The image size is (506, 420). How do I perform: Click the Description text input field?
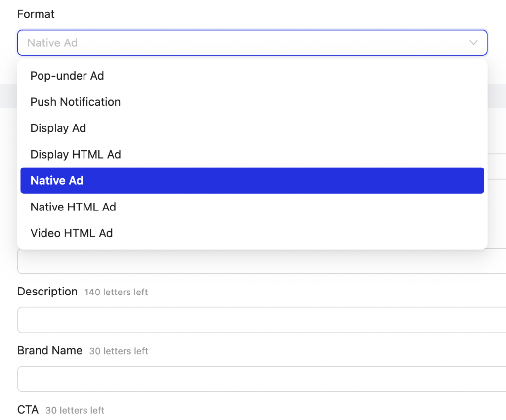coord(257,320)
